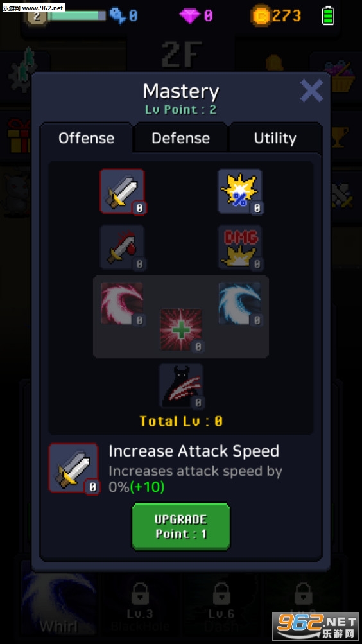Switch to the Utility tab
The image size is (362, 644).
point(275,138)
